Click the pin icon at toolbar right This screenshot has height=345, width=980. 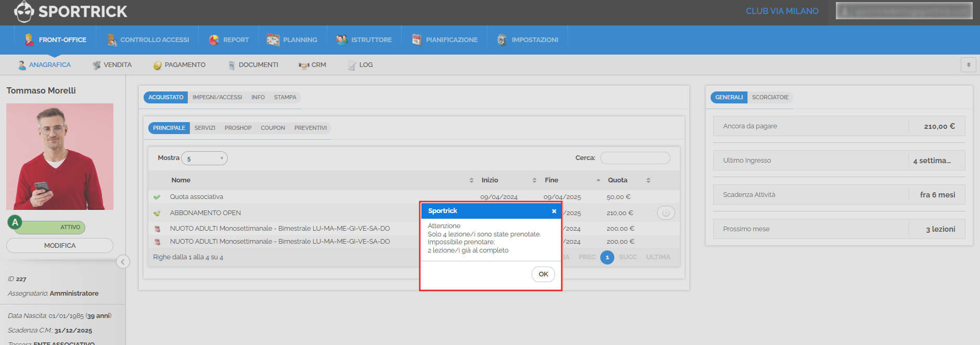[968, 65]
